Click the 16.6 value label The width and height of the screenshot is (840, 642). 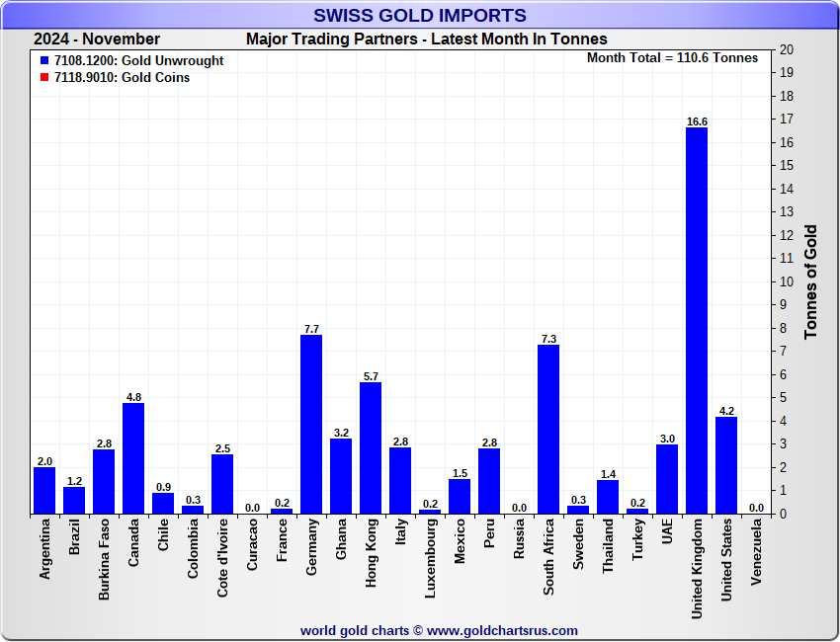point(697,121)
